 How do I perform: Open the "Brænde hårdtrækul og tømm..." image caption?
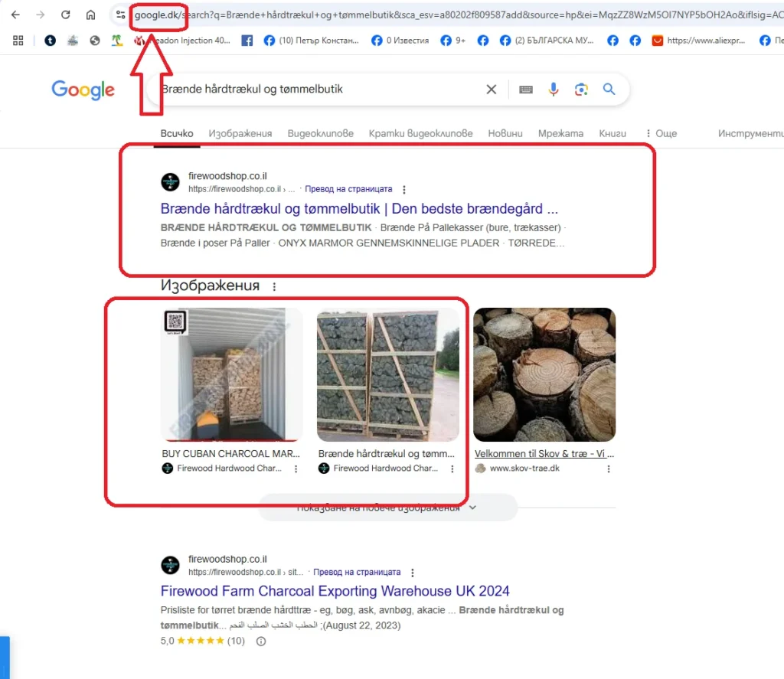(x=387, y=453)
